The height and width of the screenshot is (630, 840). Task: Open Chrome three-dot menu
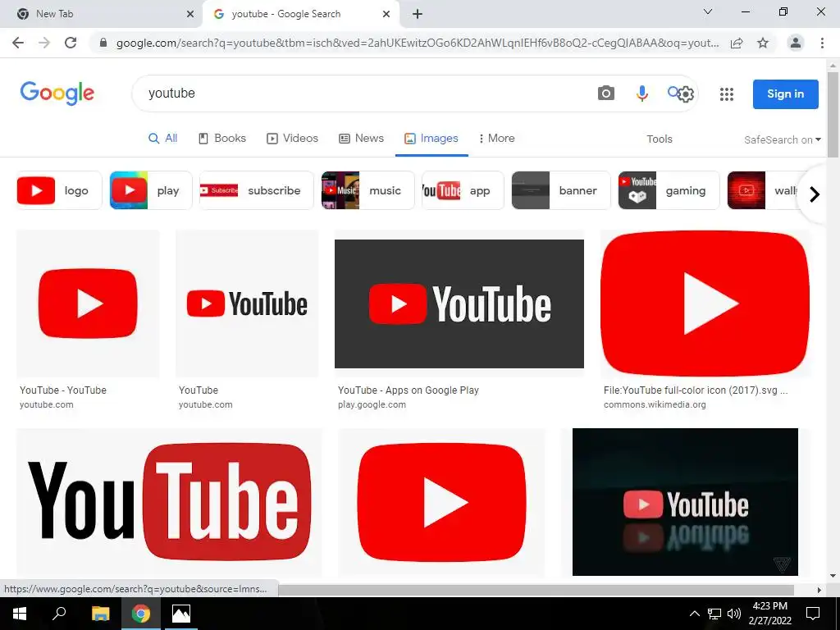tap(822, 43)
